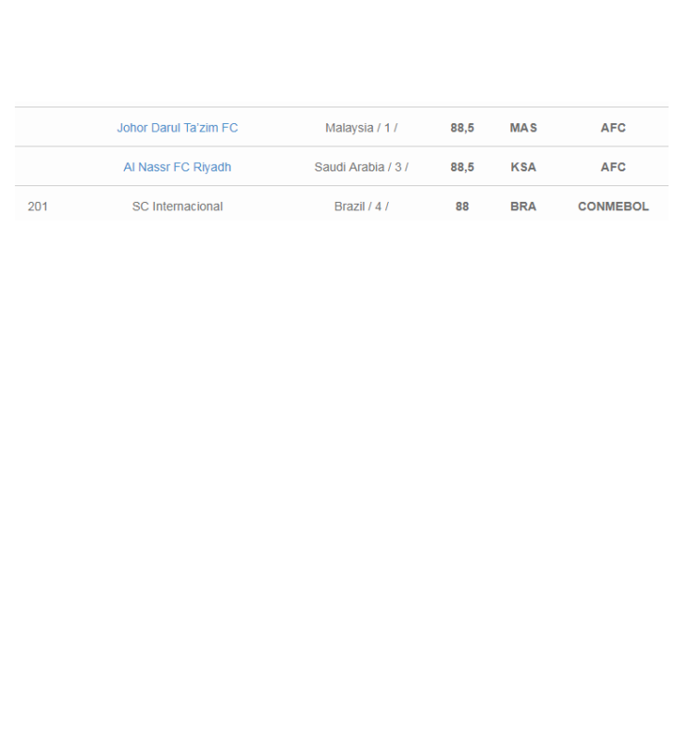Image resolution: width=700 pixels, height=741 pixels.
Task: Open the Al Nassr FC Riyadh link
Action: (177, 168)
